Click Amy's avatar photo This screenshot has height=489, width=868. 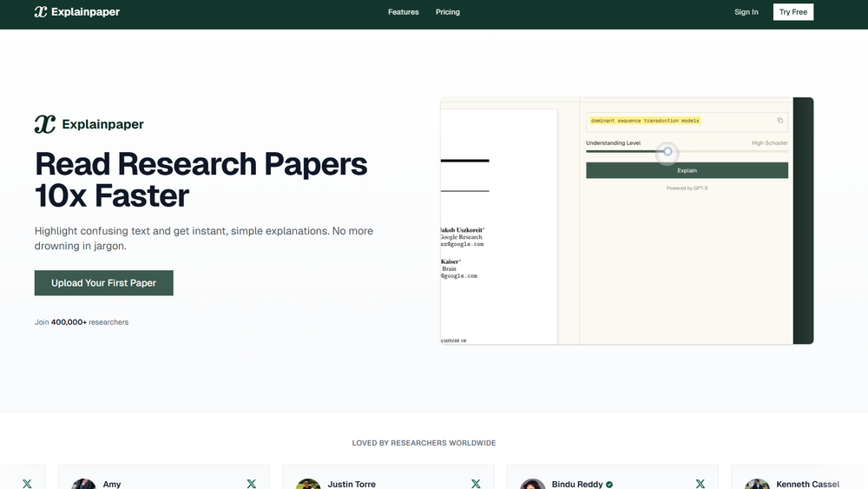(83, 484)
